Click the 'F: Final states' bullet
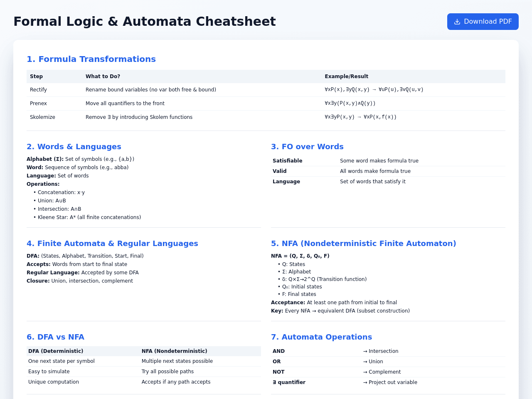This screenshot has width=532, height=399. point(297,294)
